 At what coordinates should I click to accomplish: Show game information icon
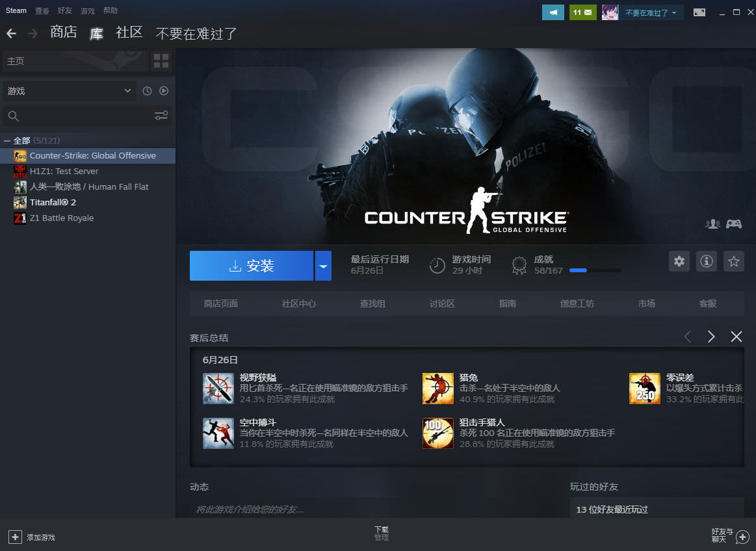pos(707,261)
